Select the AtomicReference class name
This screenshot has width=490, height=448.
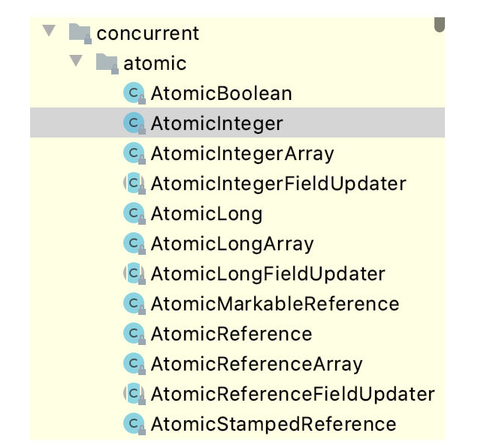[x=231, y=334]
